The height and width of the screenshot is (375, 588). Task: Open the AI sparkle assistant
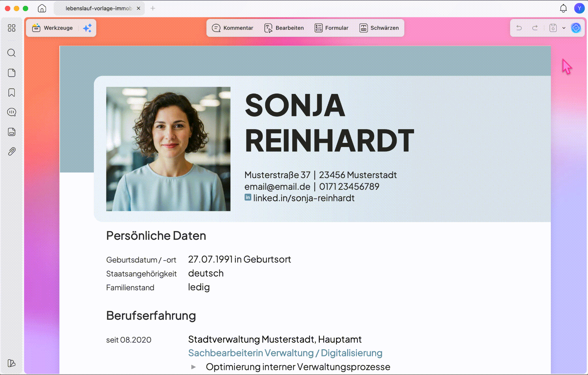(87, 28)
